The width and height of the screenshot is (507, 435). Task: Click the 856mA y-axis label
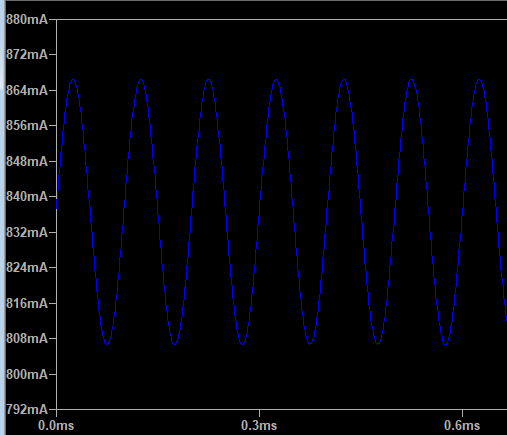click(27, 126)
